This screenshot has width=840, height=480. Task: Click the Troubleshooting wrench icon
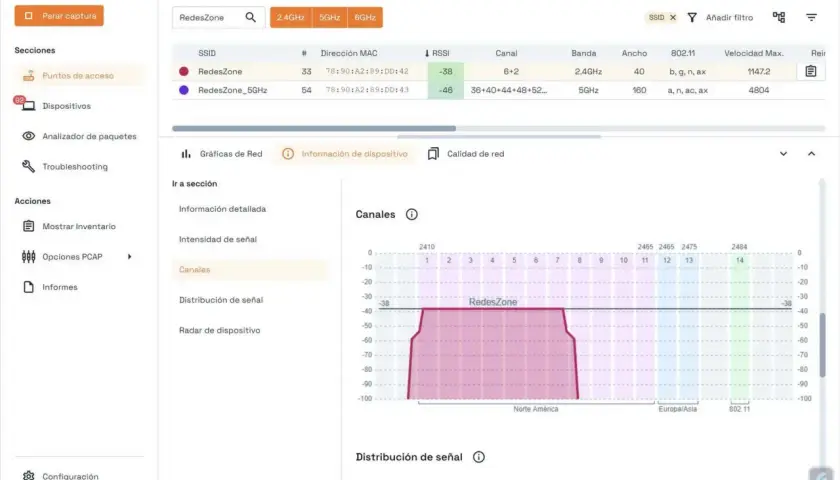(x=28, y=167)
